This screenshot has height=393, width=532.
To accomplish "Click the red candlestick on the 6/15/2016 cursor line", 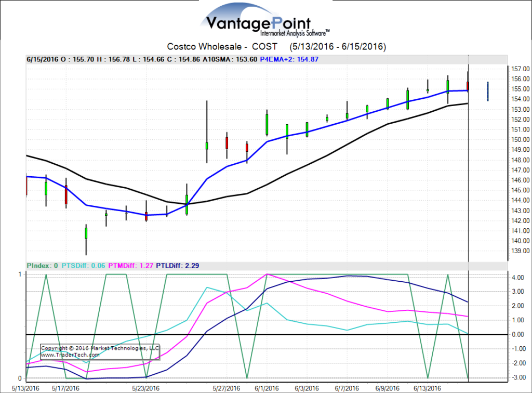I will pyautogui.click(x=468, y=86).
